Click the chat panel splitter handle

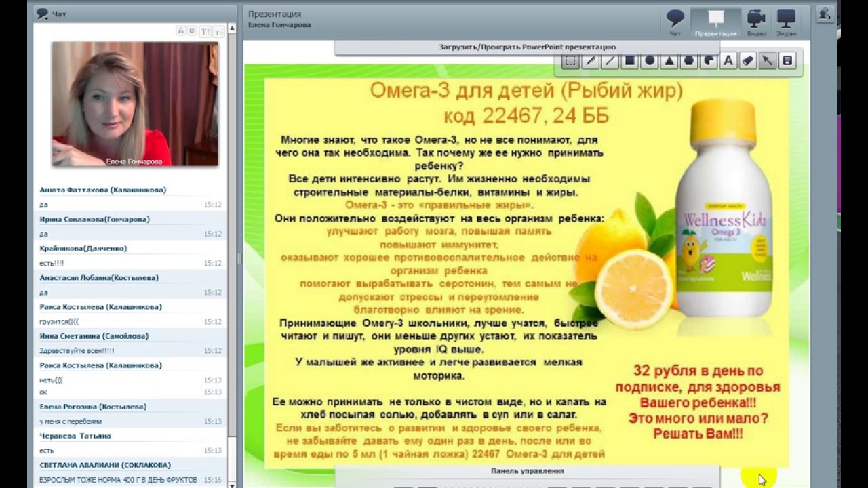pos(239,258)
